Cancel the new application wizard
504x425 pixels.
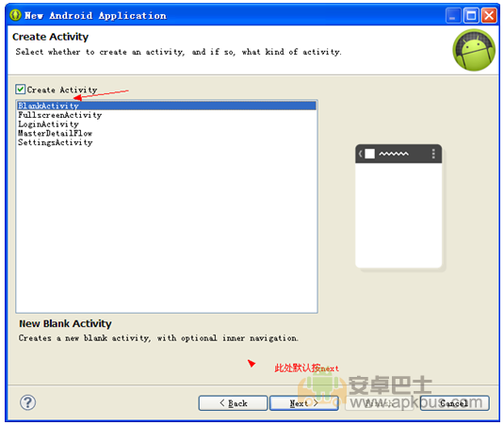coord(454,402)
